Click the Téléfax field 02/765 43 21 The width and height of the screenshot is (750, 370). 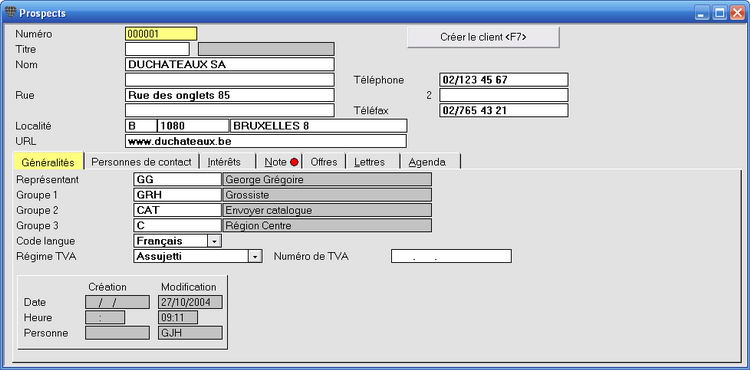point(504,110)
